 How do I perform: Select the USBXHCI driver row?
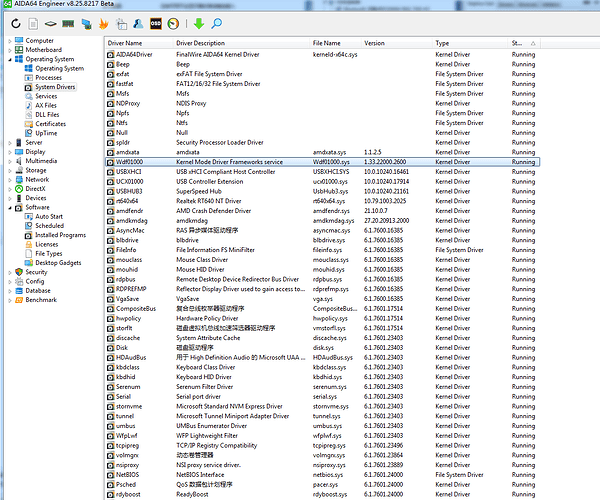click(322, 172)
